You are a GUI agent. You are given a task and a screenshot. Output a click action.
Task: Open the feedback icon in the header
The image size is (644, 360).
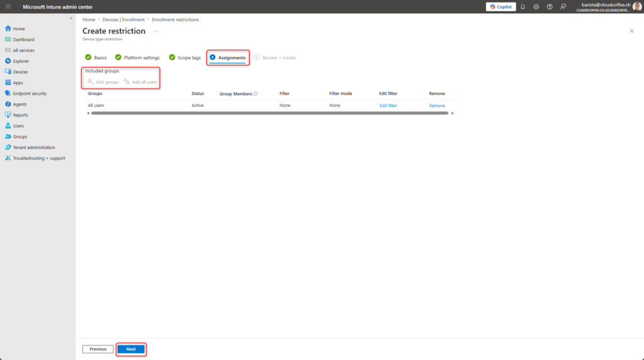coord(563,6)
